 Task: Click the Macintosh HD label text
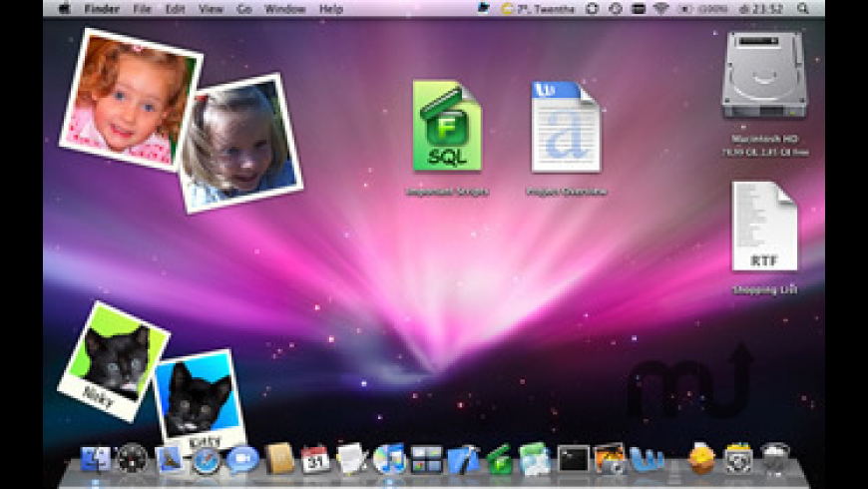(764, 139)
